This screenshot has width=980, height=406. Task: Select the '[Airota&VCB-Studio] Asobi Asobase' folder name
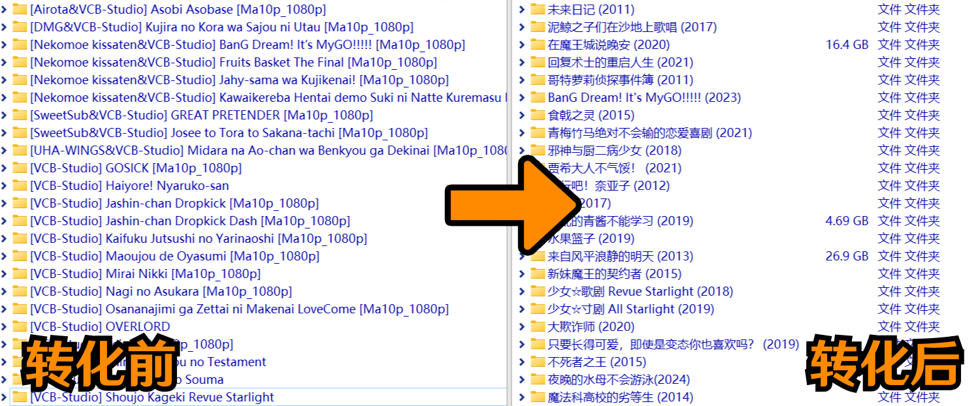(178, 10)
